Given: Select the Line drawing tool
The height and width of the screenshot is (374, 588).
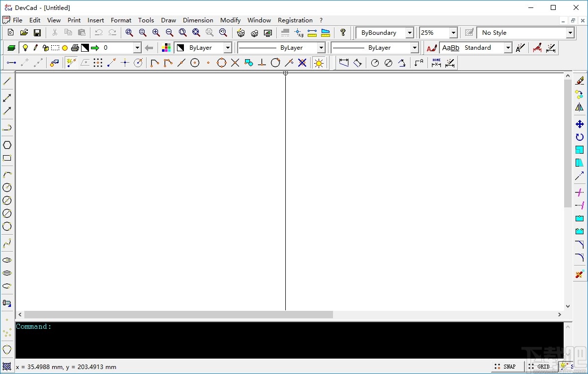Looking at the screenshot, I should [7, 81].
